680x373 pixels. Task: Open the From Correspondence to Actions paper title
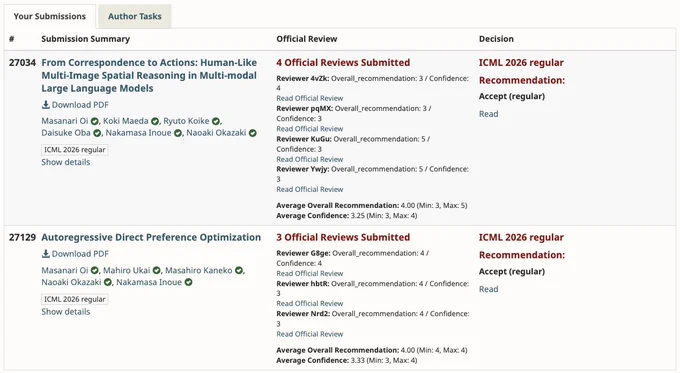pyautogui.click(x=149, y=75)
